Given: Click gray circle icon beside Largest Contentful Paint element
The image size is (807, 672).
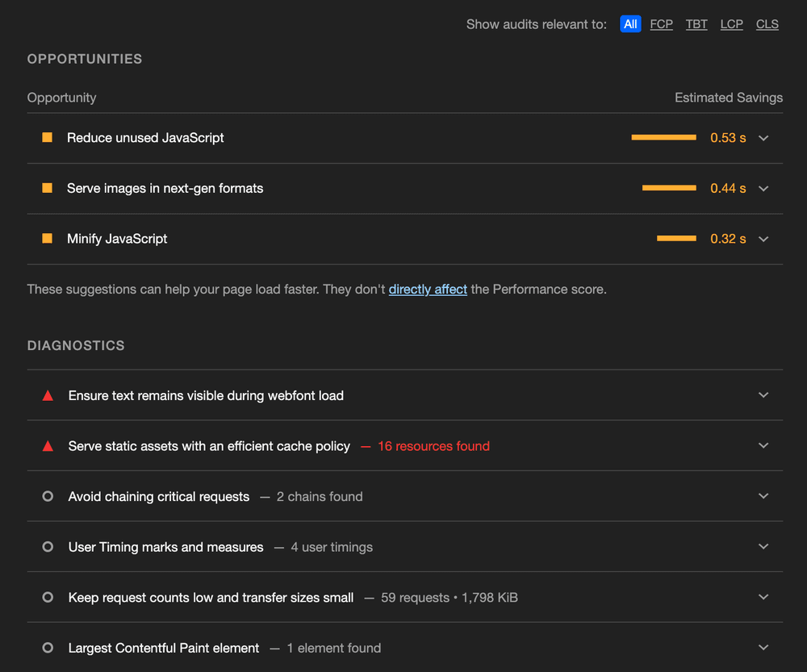Looking at the screenshot, I should tap(48, 648).
